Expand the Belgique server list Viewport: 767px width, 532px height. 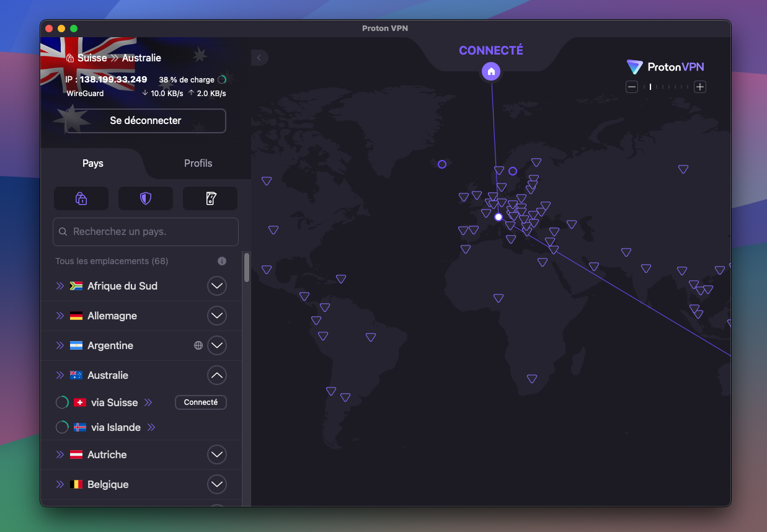pyautogui.click(x=216, y=484)
